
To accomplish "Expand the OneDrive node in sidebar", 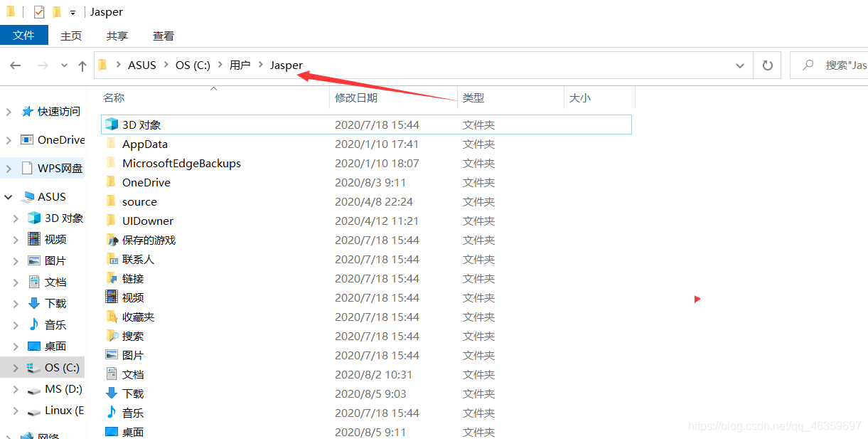I will [x=9, y=140].
